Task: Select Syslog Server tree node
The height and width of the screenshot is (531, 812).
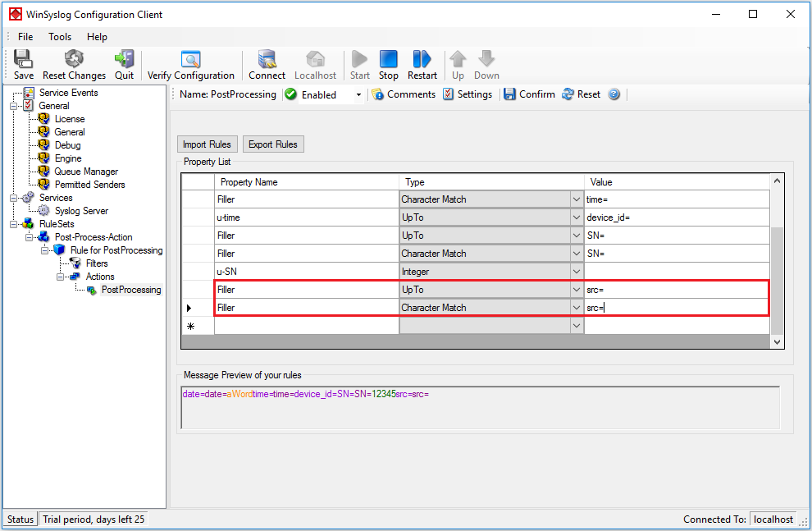Action: tap(81, 211)
